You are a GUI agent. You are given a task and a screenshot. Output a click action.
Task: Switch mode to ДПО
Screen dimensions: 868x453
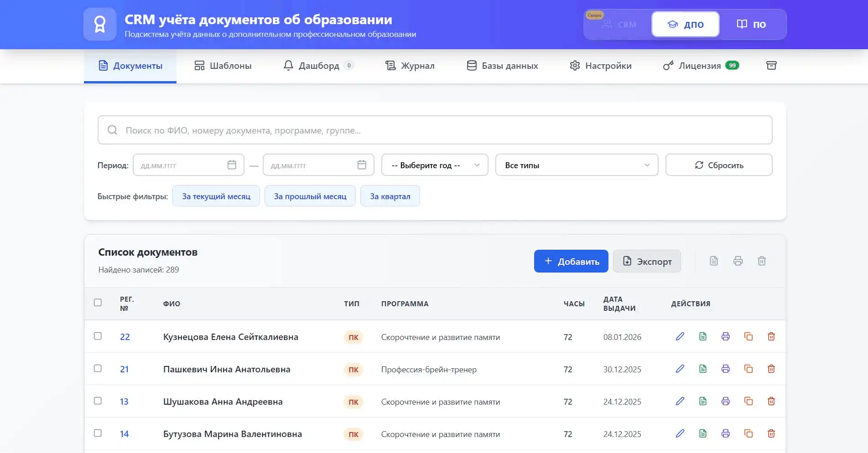(686, 24)
